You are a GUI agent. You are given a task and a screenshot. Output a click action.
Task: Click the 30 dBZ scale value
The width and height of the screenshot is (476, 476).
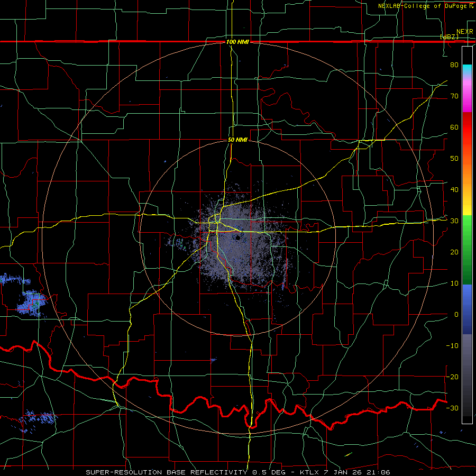click(x=454, y=221)
